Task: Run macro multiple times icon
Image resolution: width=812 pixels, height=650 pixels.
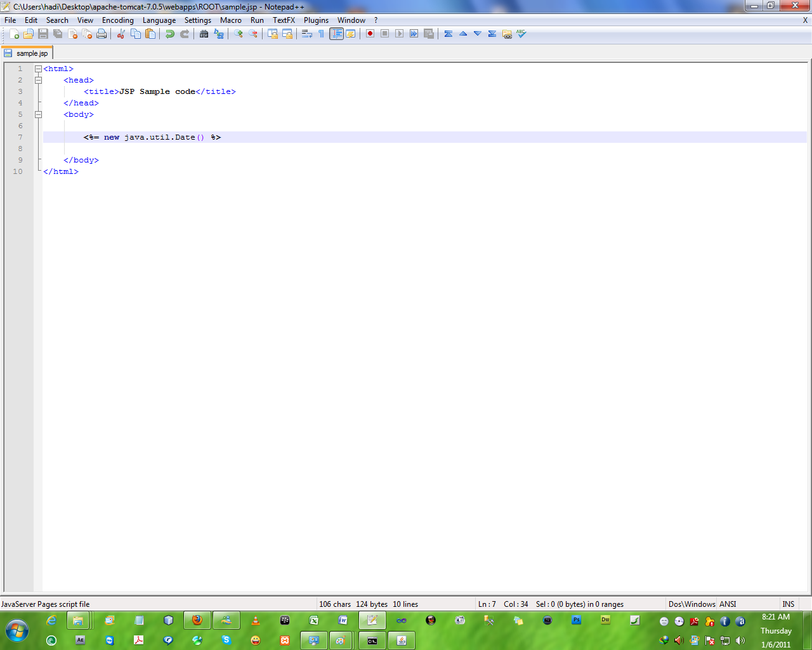Action: pyautogui.click(x=414, y=34)
